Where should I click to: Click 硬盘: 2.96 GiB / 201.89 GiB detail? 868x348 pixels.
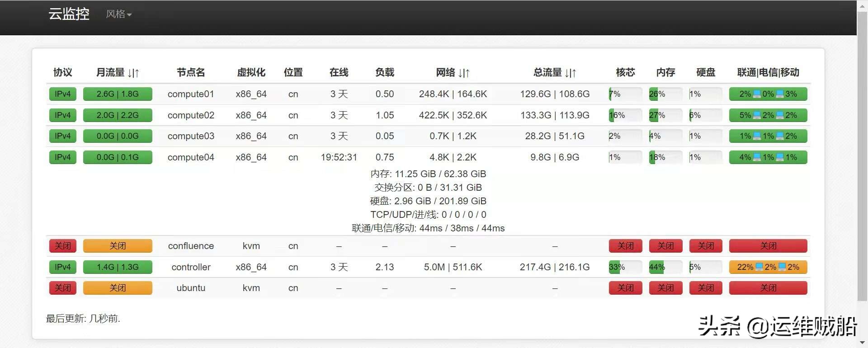428,201
